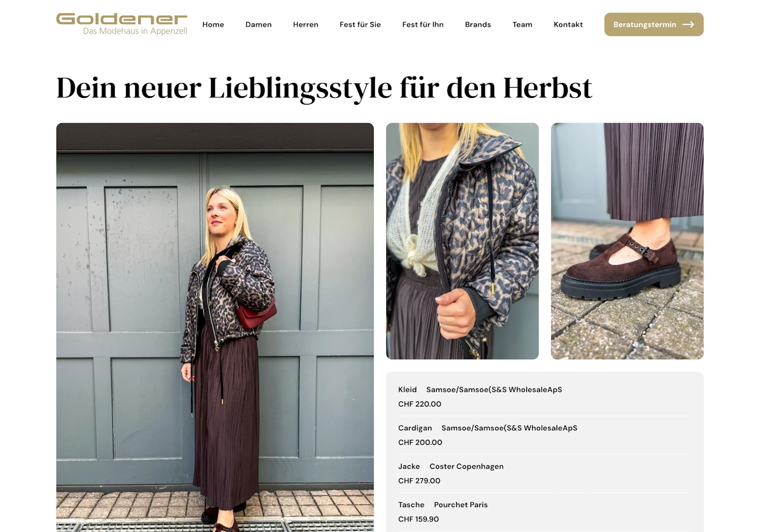Select Fest für Ihn in navigation

423,24
